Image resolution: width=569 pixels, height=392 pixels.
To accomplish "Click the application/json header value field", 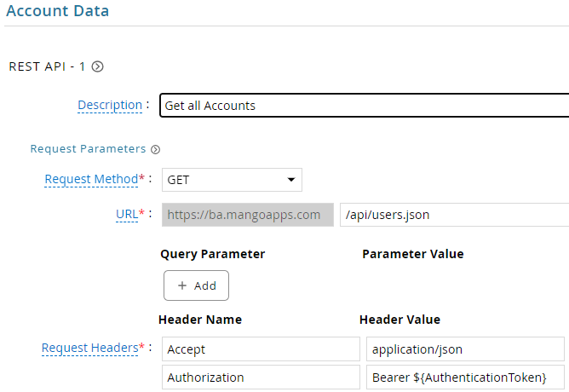I will [465, 349].
